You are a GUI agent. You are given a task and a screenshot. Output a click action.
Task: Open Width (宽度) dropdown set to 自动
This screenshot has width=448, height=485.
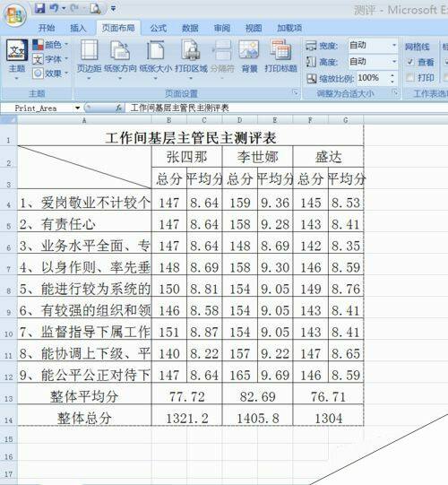pos(394,45)
